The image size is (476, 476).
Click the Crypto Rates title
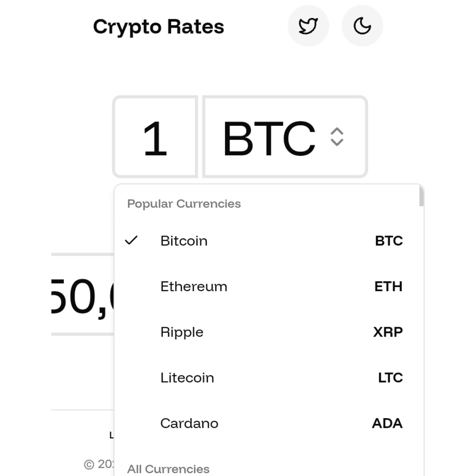[158, 27]
